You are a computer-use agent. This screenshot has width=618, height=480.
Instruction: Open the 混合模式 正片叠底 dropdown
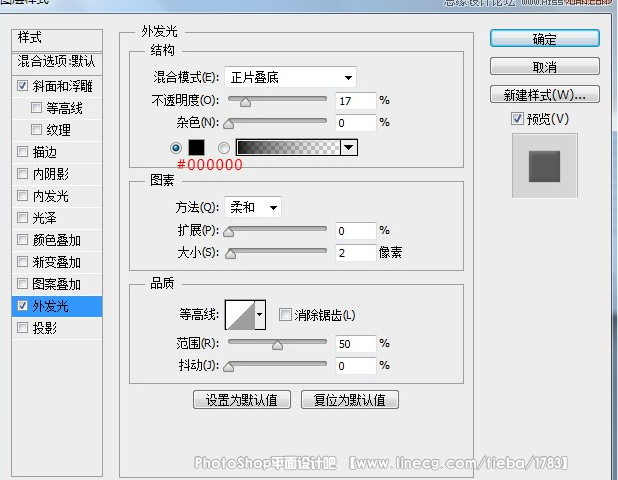pos(290,77)
